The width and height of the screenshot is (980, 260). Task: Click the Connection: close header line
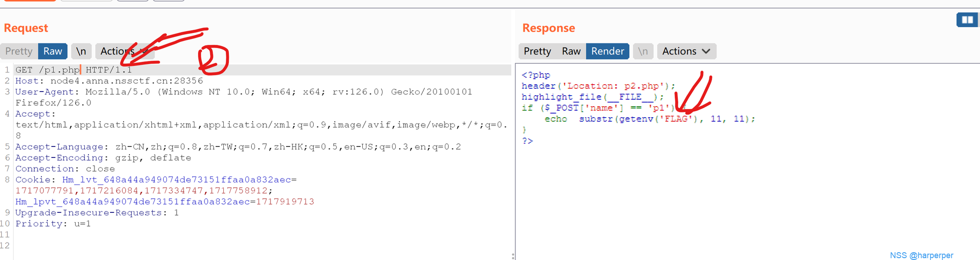[65, 169]
